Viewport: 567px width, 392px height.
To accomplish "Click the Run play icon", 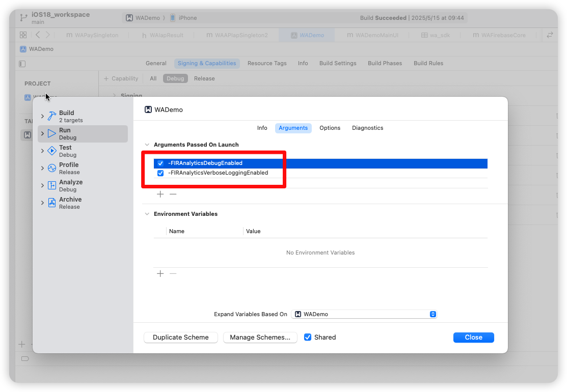I will coord(52,133).
